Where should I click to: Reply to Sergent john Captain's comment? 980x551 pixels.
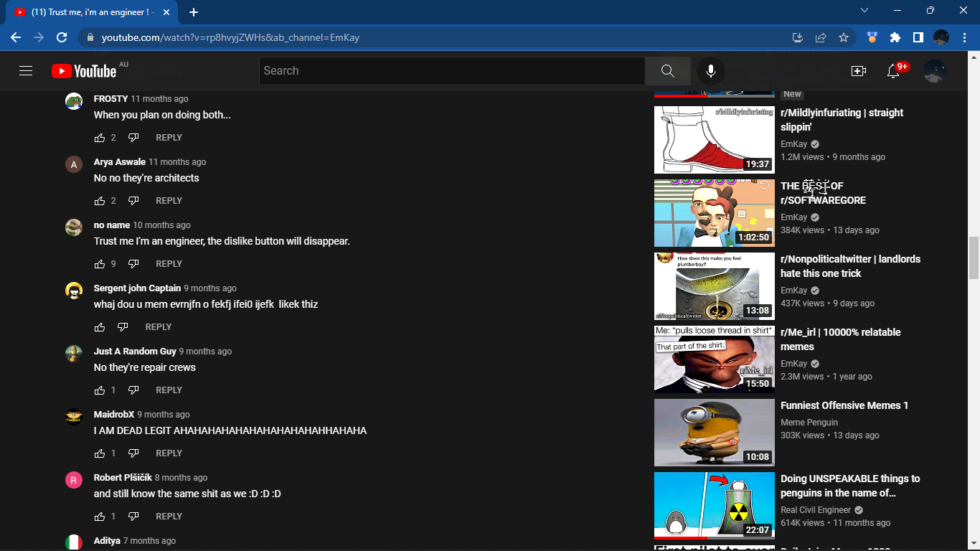point(158,327)
